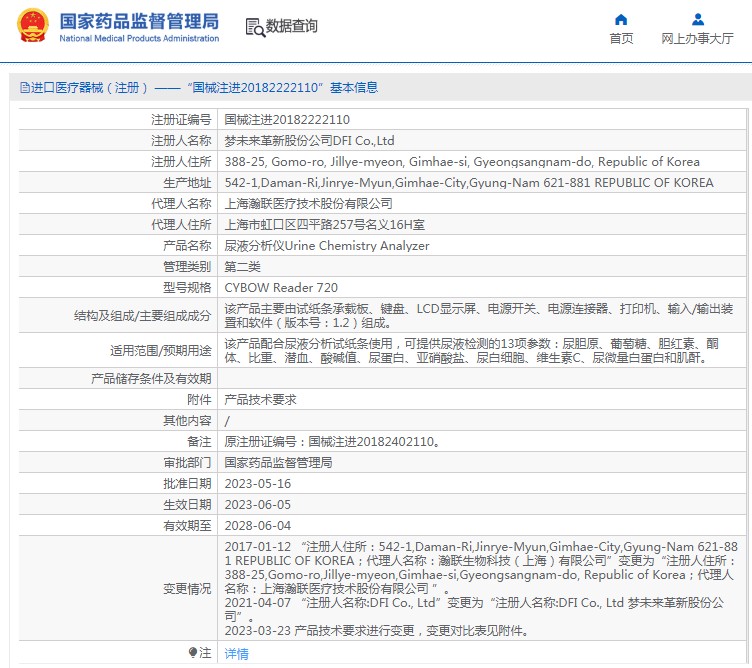Click the registrant name 梦未来革新股份公司DFI Co.,Ltd
Viewport: 752px width, 668px height.
pos(309,140)
